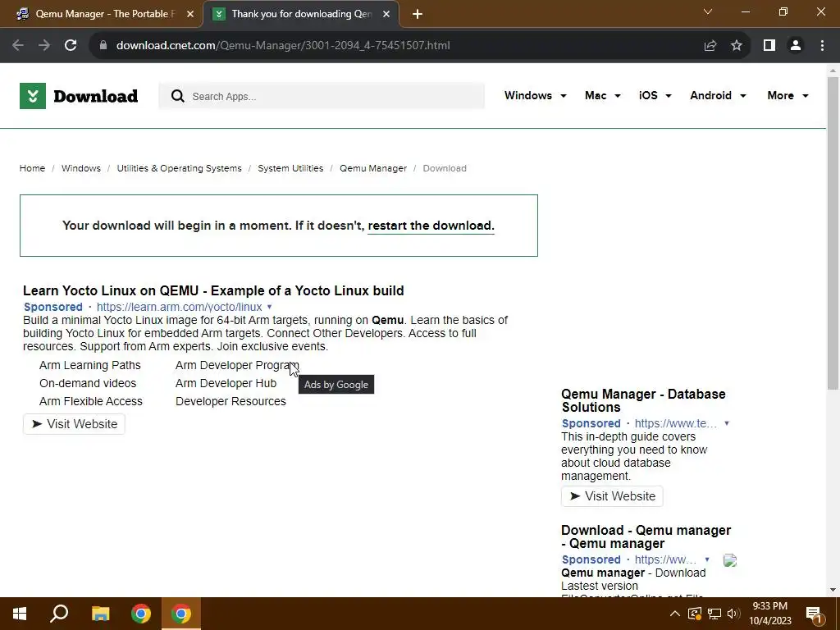The height and width of the screenshot is (630, 840).
Task: Expand Database Solutions ad options triangle
Action: (x=727, y=423)
